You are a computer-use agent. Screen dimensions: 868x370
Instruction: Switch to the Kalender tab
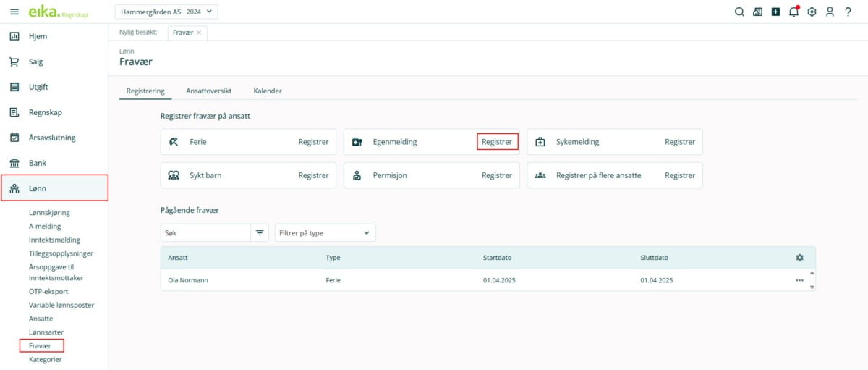267,91
